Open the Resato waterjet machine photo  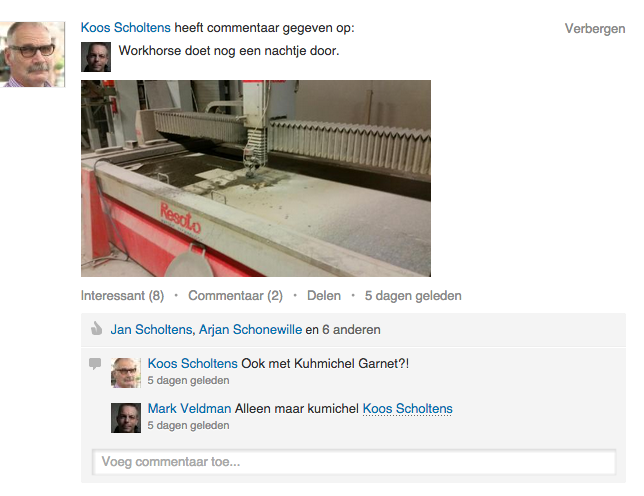[x=256, y=178]
